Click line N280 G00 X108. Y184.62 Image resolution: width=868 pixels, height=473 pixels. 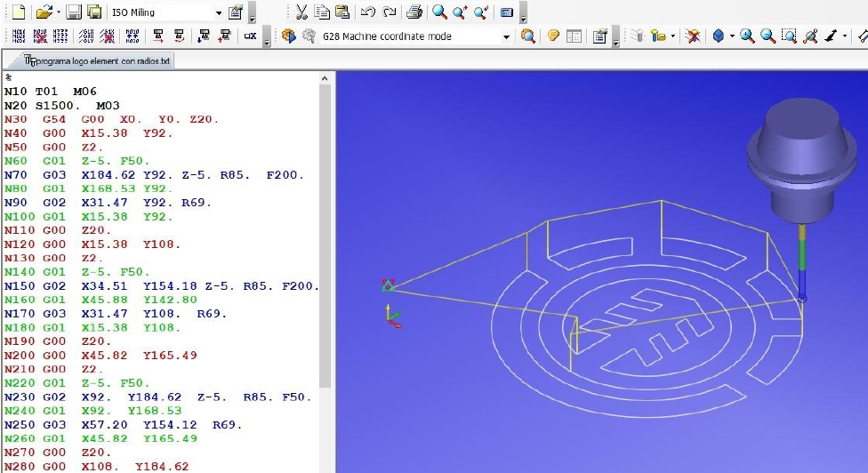click(96, 467)
